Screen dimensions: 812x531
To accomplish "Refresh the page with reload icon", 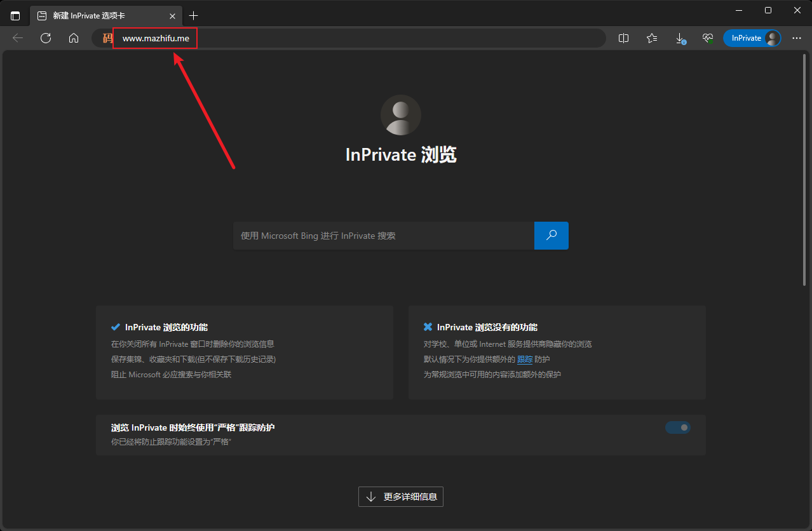I will click(46, 38).
